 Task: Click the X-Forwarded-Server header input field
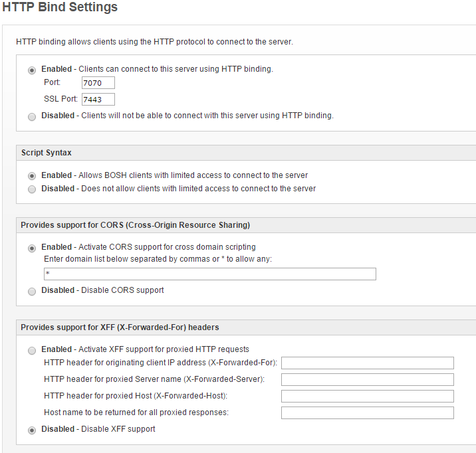point(368,379)
